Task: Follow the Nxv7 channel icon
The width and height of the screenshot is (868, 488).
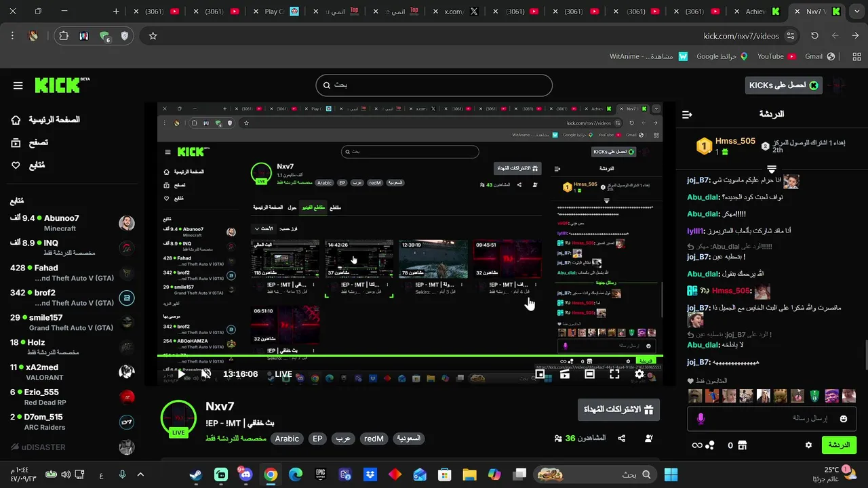Action: point(649,439)
